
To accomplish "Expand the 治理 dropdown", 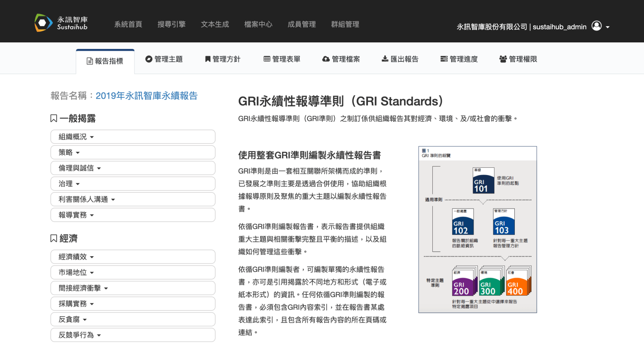I will (x=133, y=184).
